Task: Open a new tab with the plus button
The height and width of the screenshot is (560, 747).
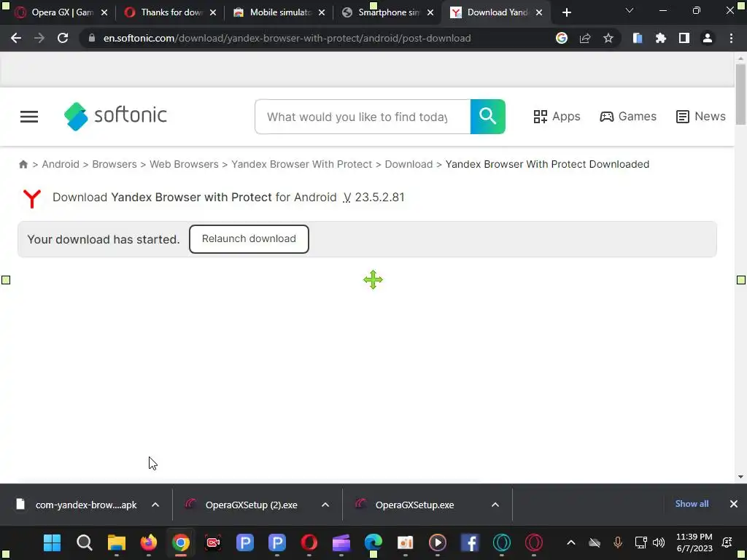Action: [566, 12]
